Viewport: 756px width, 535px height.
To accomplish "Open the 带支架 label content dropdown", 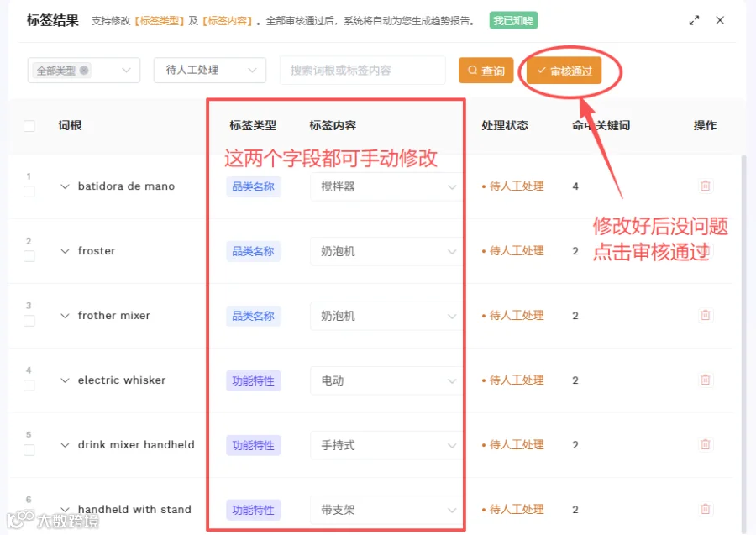I will (x=386, y=510).
